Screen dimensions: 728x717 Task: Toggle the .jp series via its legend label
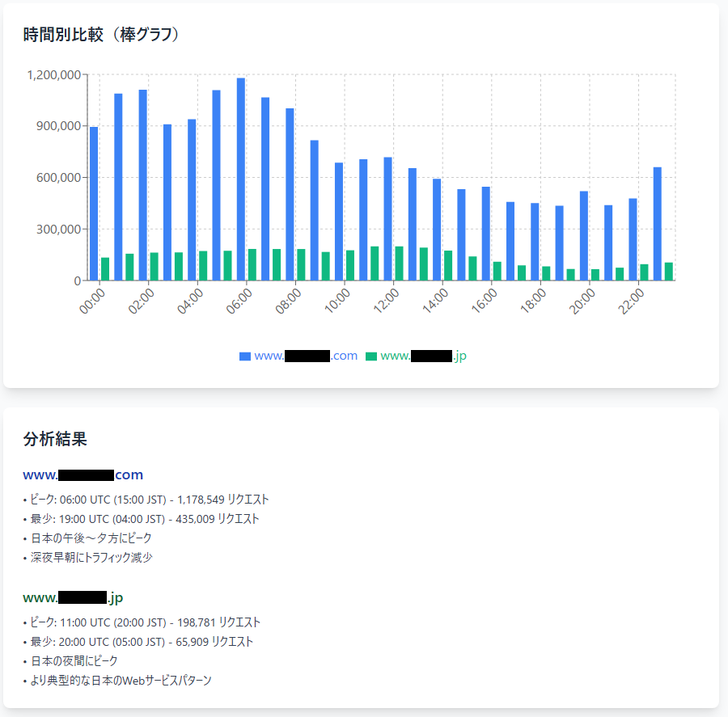click(422, 356)
